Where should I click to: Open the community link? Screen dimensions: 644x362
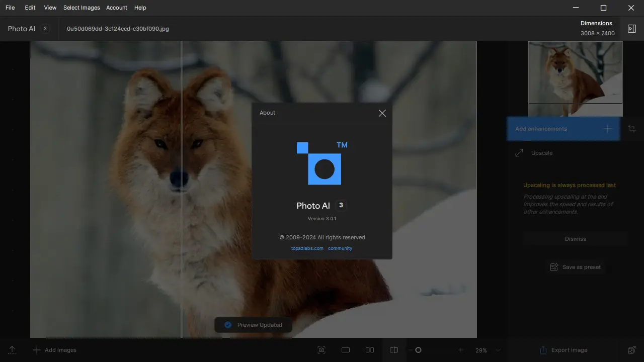click(340, 248)
